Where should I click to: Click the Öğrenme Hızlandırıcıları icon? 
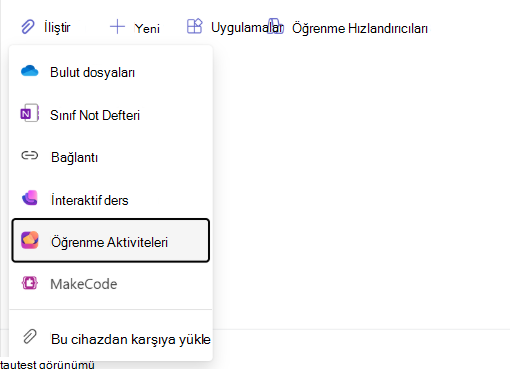click(276, 26)
